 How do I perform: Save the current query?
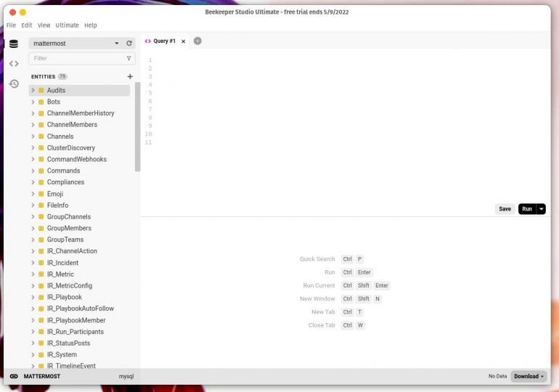pyautogui.click(x=505, y=209)
